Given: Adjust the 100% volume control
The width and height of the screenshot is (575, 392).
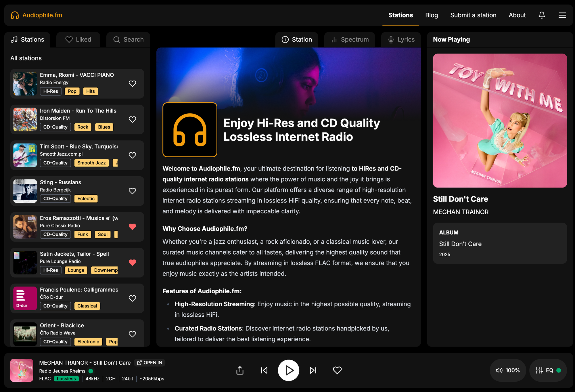Looking at the screenshot, I should pos(512,370).
